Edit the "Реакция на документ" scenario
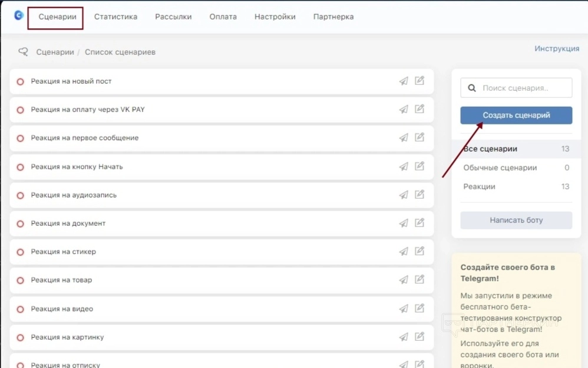This screenshot has height=368, width=588. coord(419,223)
